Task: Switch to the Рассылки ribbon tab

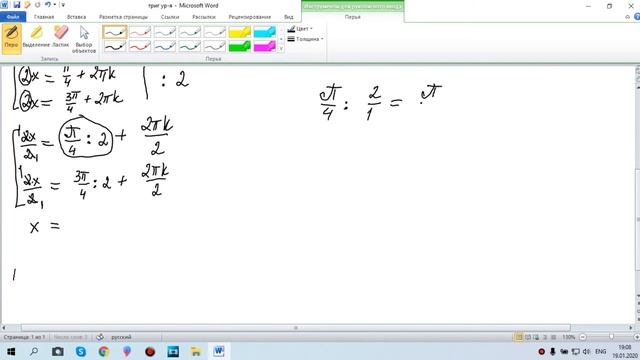Action: point(204,17)
